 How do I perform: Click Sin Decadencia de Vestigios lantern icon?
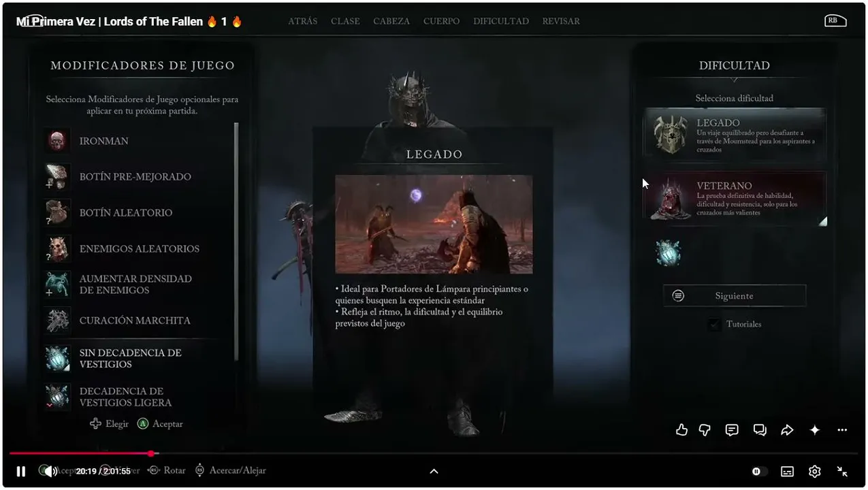[x=58, y=358]
